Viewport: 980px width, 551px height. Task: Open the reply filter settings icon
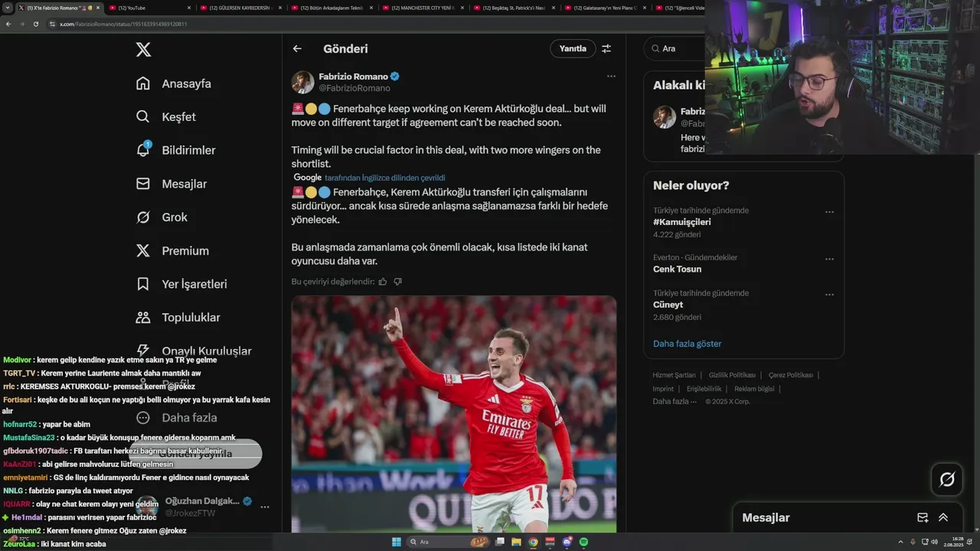click(x=606, y=48)
